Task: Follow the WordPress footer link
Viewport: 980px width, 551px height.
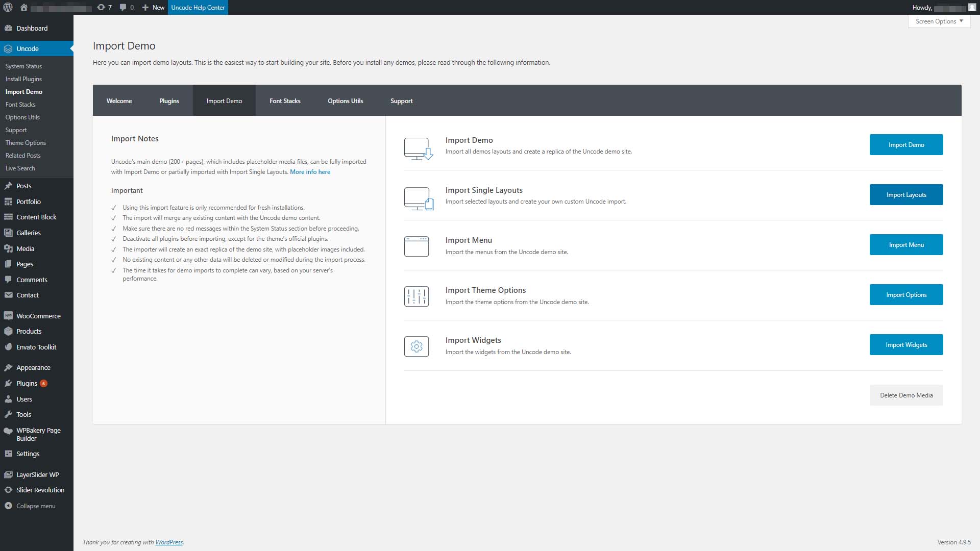Action: coord(169,542)
